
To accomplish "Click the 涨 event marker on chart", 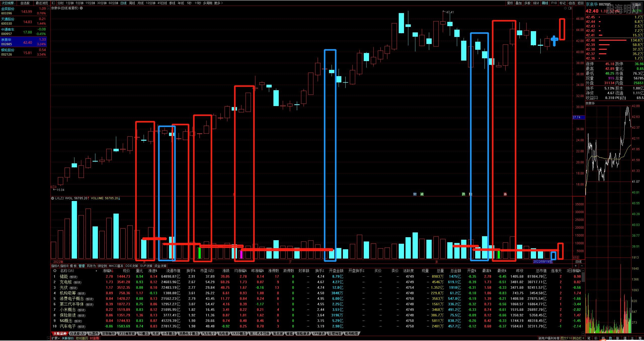I will 505,194.
